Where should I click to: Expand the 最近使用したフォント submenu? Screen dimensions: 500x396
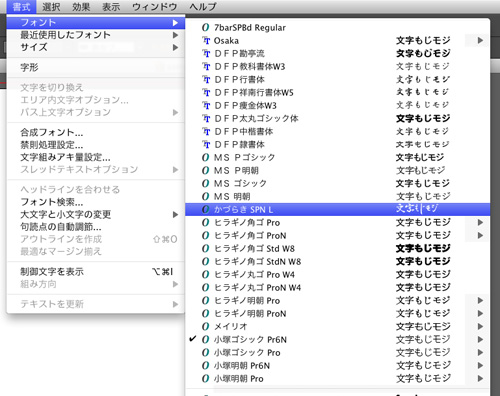[96, 35]
